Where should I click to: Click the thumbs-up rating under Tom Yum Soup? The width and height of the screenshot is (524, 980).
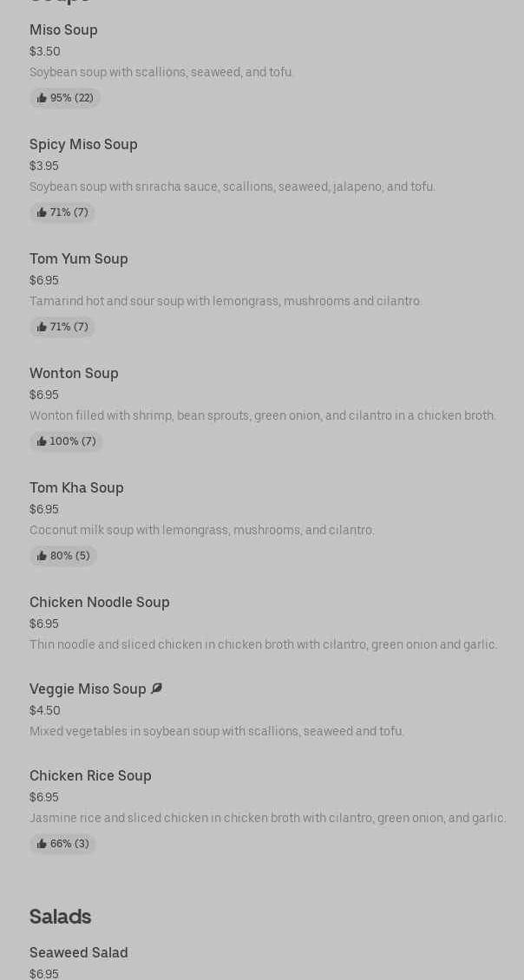(62, 327)
